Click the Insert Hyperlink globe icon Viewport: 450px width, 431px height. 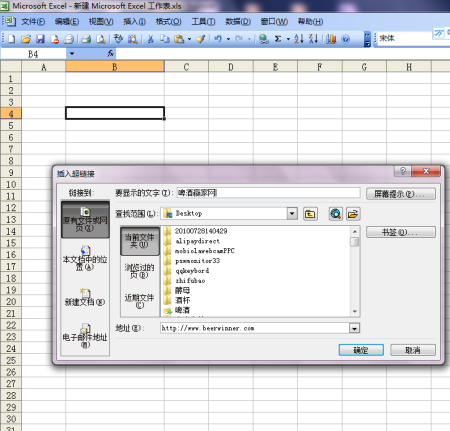(x=264, y=39)
